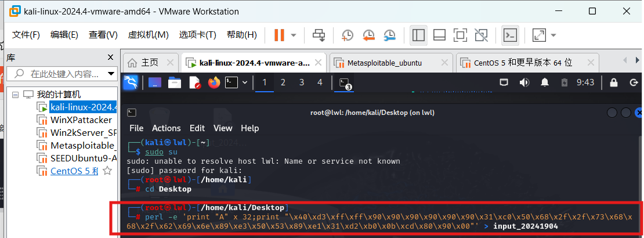Open the 帮助(H) menu
Viewport: 644px width, 238px height.
[x=242, y=35]
